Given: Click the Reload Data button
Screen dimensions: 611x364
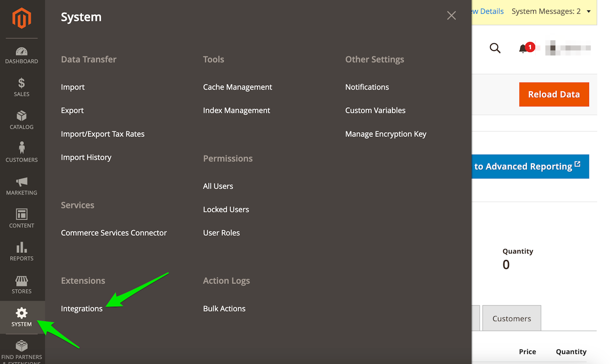Looking at the screenshot, I should click(x=554, y=94).
